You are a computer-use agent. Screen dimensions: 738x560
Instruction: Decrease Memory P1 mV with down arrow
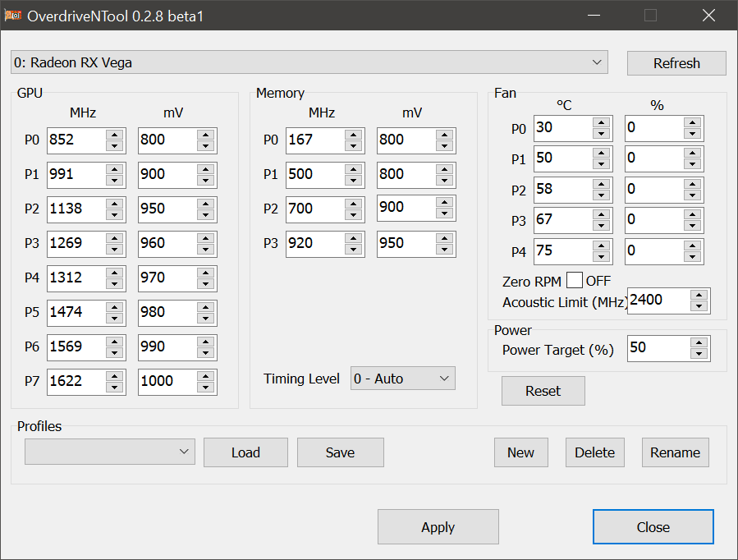coord(444,181)
